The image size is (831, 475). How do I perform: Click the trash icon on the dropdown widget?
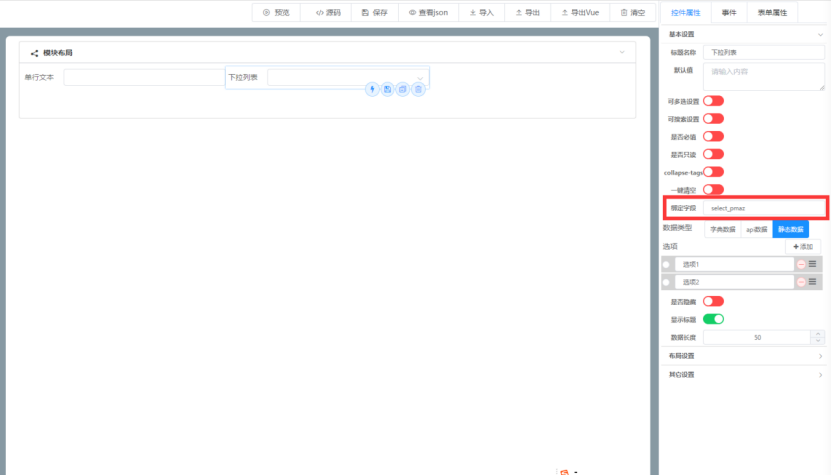pos(419,89)
